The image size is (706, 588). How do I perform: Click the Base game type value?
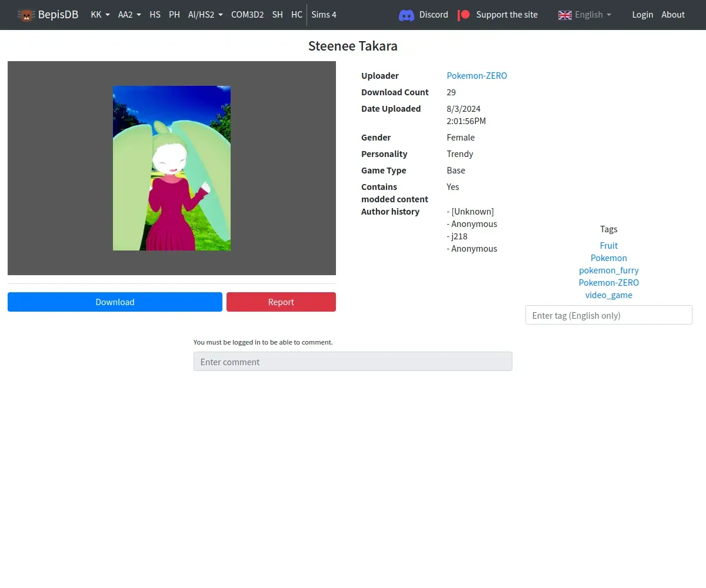pyautogui.click(x=456, y=171)
